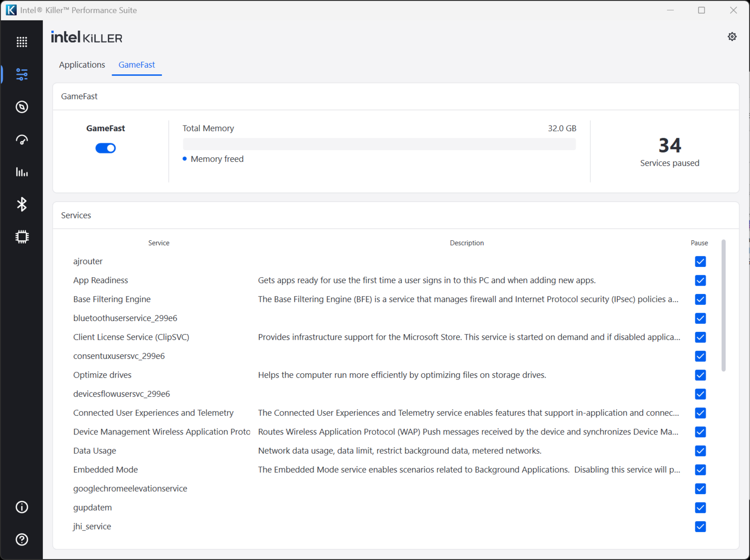Screen dimensions: 750x560
Task: Open the Bluetooth sidebar icon
Action: coord(22,204)
